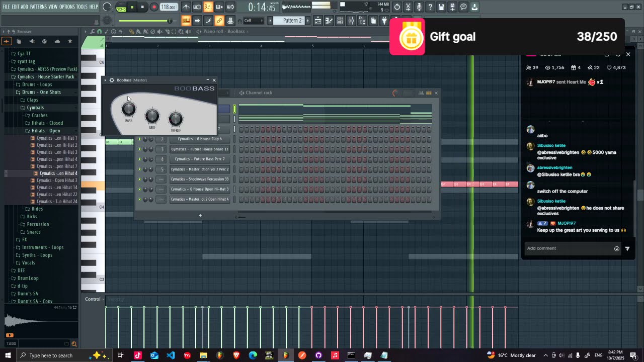
Task: Stop playback with the stop button
Action: pos(142,7)
